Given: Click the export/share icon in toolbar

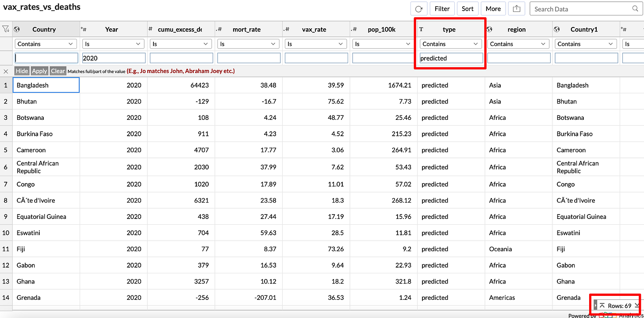Looking at the screenshot, I should pos(517,9).
